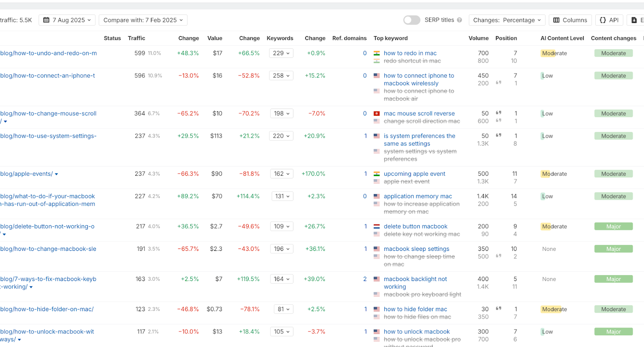The image size is (644, 347).
Task: Click ref. domains count 2 for macbook-keyb row
Action: pyautogui.click(x=365, y=279)
